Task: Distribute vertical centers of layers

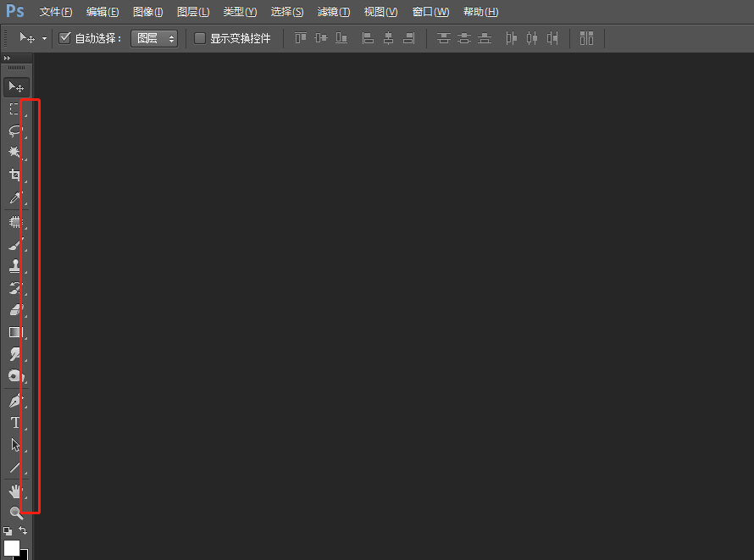Action: 464,38
